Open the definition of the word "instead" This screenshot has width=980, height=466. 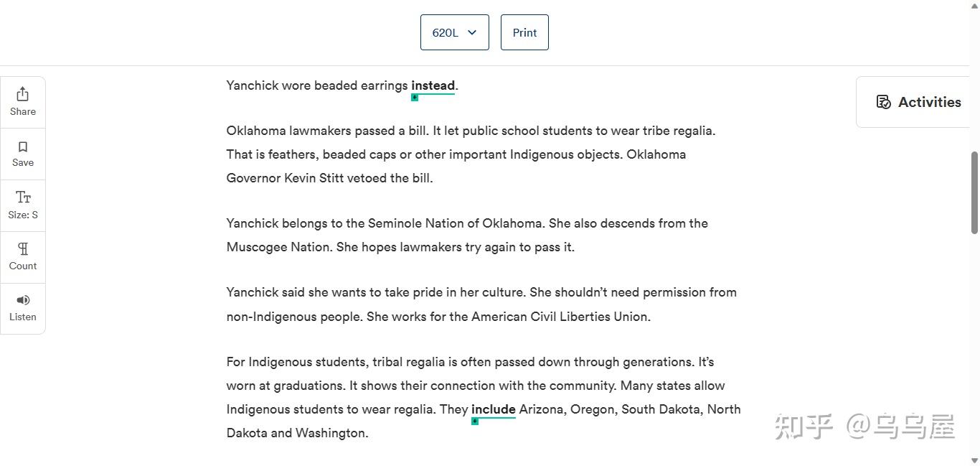433,85
